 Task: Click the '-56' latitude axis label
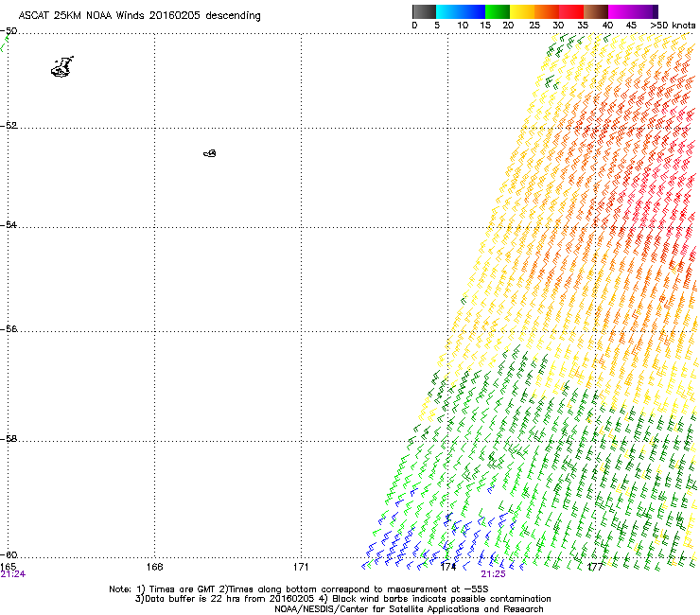pos(9,328)
